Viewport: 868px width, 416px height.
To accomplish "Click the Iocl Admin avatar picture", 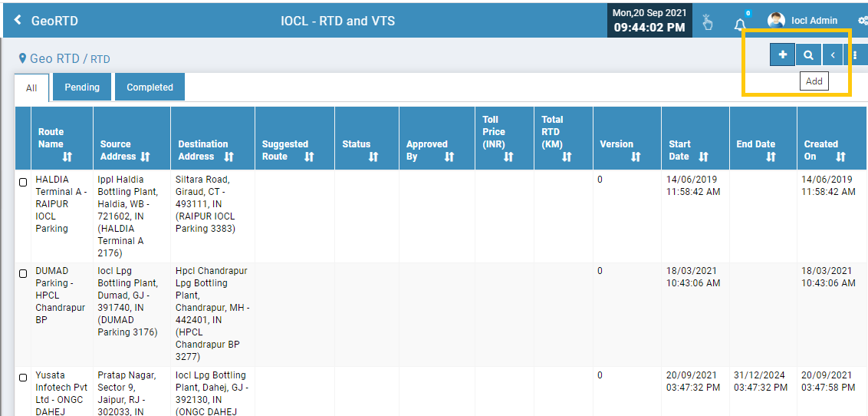I will 776,21.
